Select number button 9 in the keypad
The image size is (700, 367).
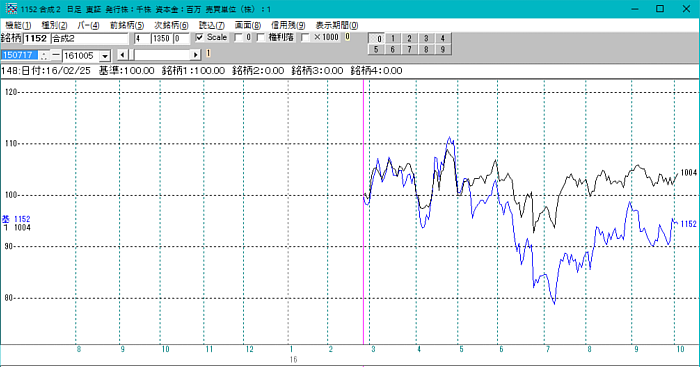(x=442, y=50)
